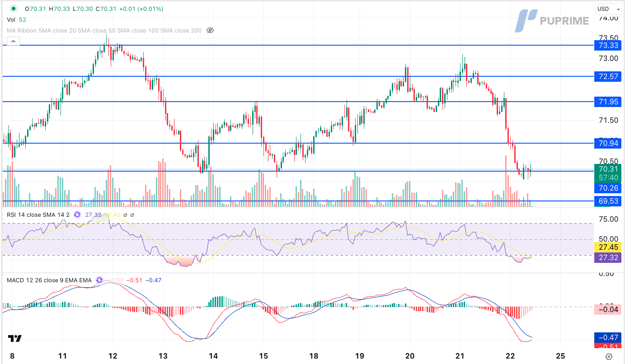Open the TradingView logo link
The image size is (625, 364).
[14, 338]
